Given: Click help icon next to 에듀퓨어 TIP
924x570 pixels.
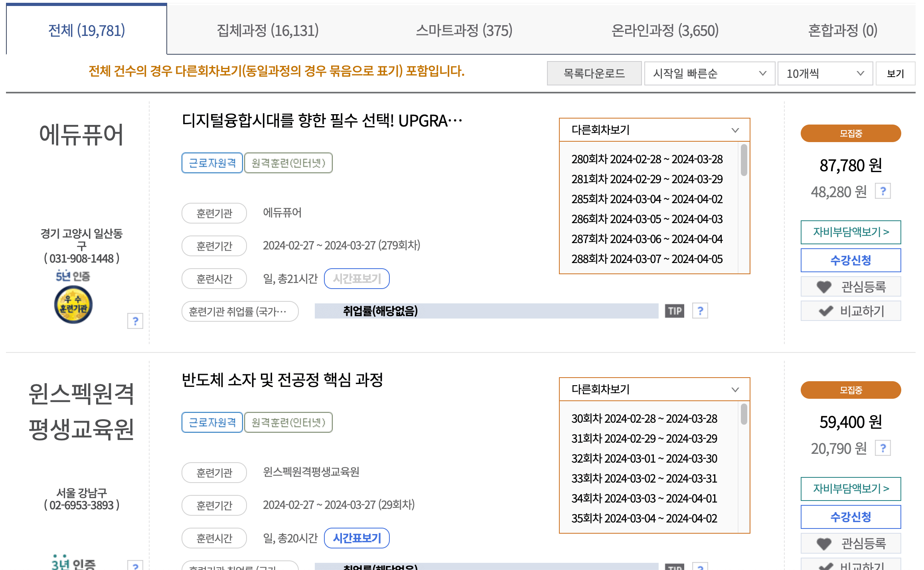Looking at the screenshot, I should [700, 311].
